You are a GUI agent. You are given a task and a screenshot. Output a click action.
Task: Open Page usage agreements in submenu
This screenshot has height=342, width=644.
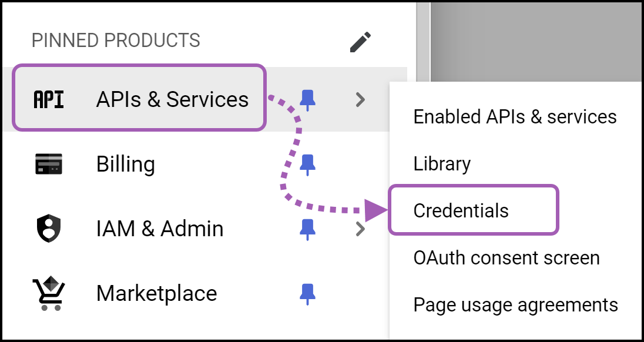click(x=515, y=305)
